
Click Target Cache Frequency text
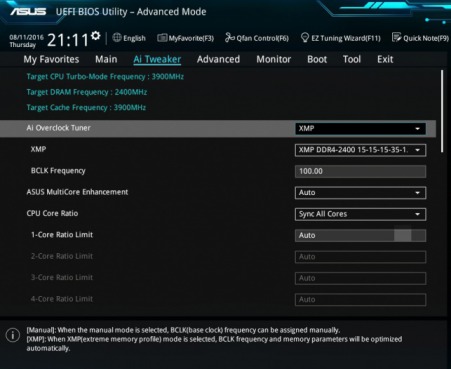(x=86, y=107)
